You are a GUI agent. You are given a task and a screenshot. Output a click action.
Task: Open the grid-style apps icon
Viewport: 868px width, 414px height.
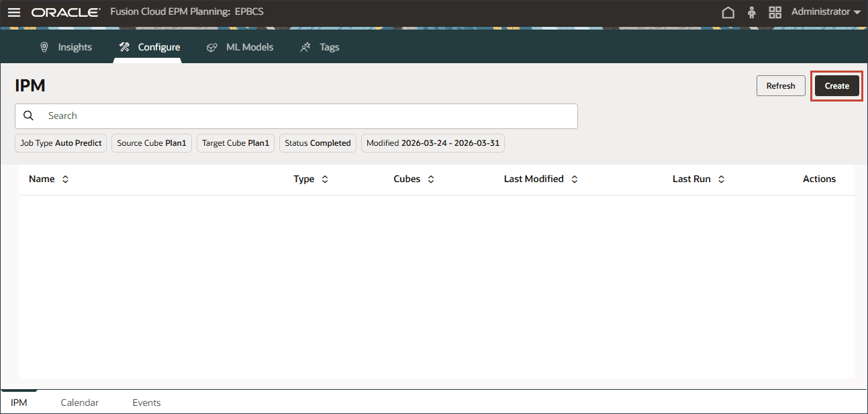[x=775, y=12]
